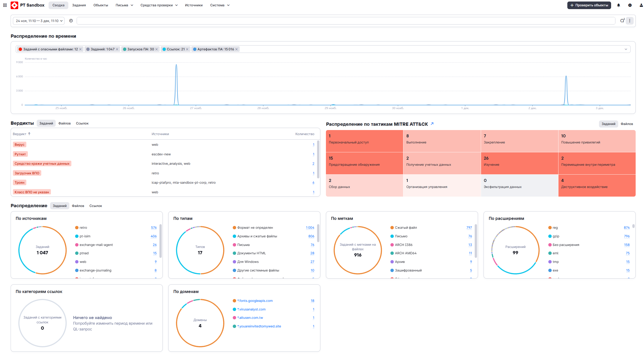Switch Вердикты view to Файлов
Screen dimensions: 644x356
65,123
